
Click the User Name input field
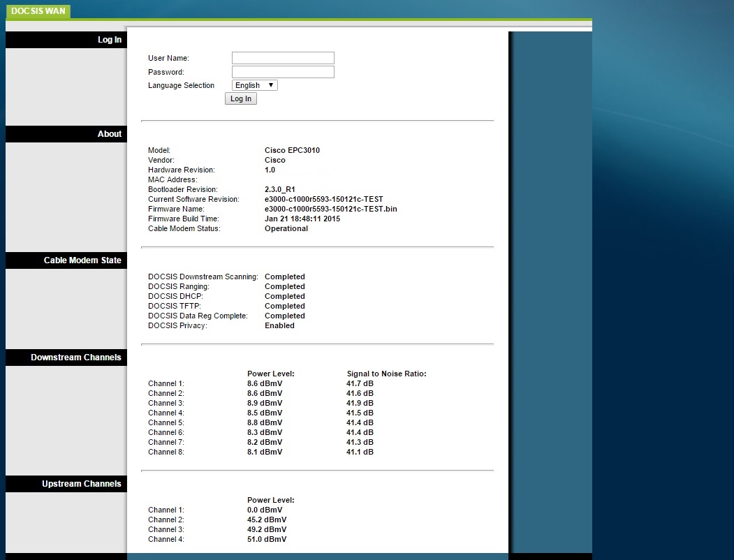point(283,58)
